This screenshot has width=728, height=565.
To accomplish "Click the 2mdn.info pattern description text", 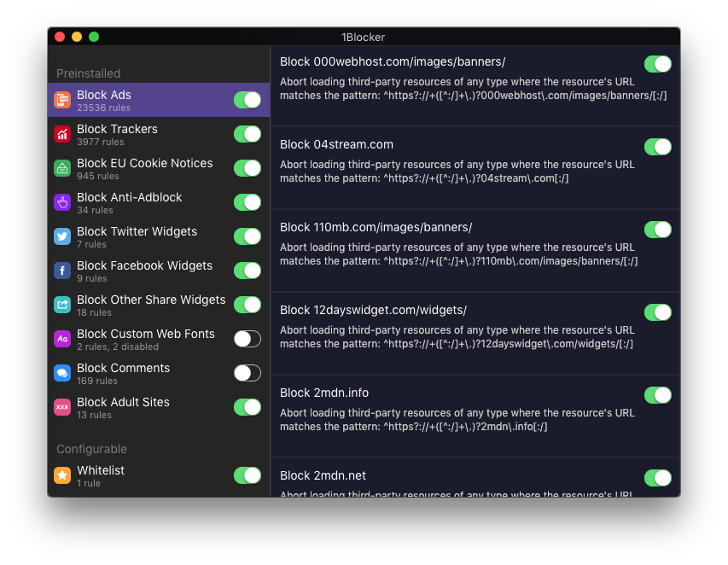I will click(457, 420).
